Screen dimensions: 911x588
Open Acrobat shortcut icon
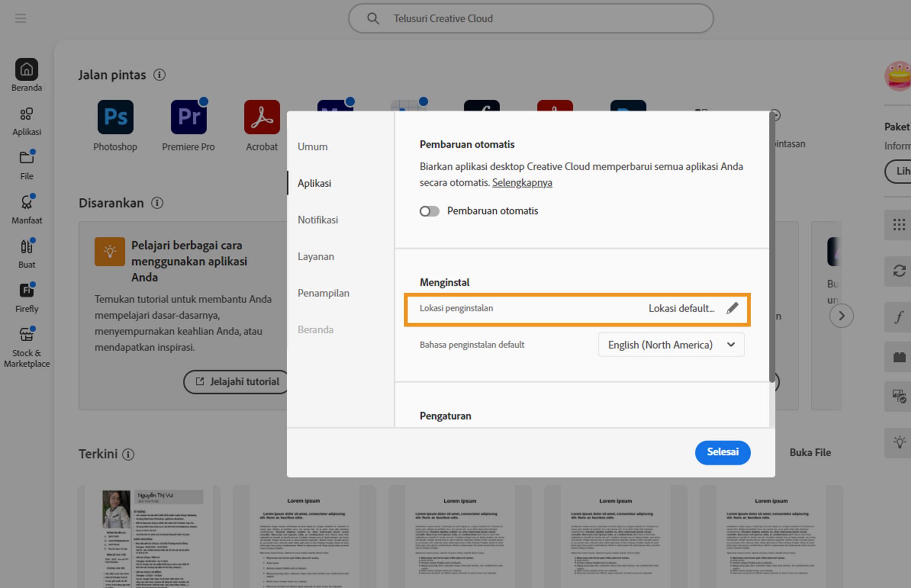pyautogui.click(x=262, y=117)
